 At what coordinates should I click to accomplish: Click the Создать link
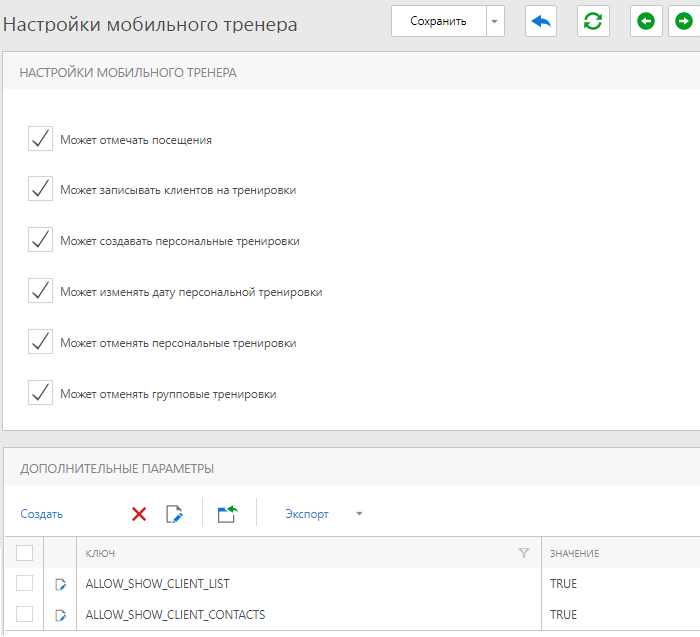coord(42,514)
